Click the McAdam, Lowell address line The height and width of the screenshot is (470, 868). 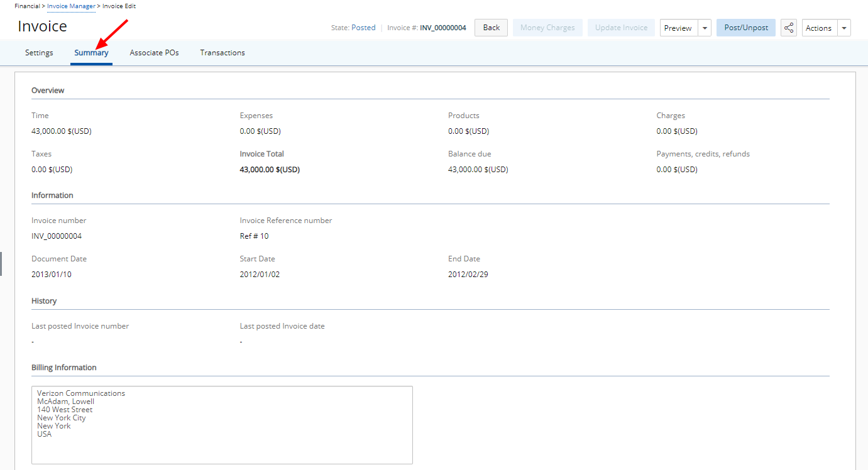click(65, 402)
